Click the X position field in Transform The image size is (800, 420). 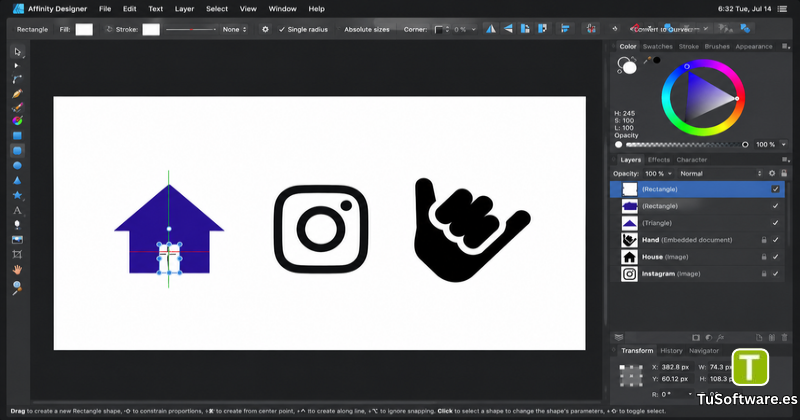point(677,367)
